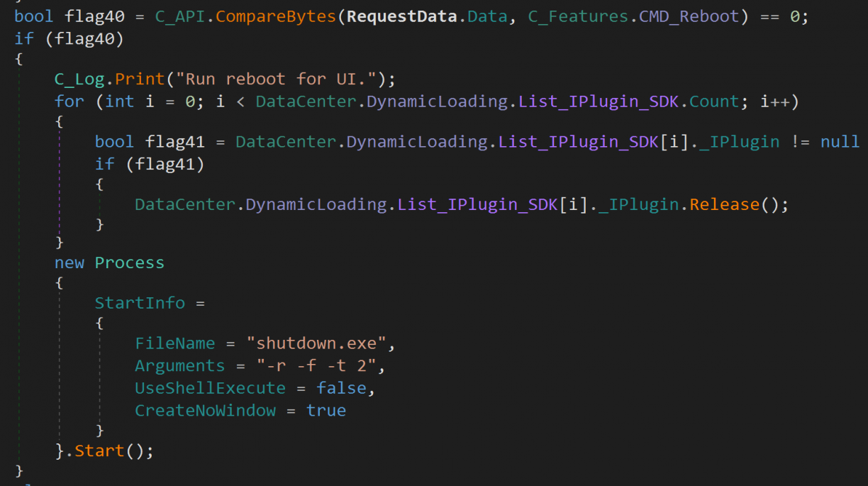This screenshot has width=868, height=486.
Task: Click the CreateNoWindow property name
Action: coord(206,411)
